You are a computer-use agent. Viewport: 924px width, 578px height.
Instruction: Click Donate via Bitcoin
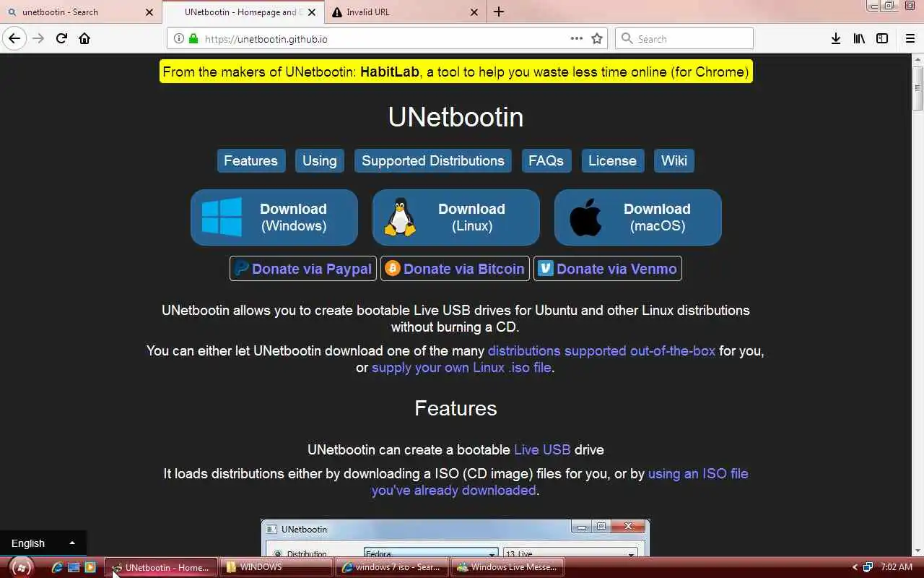click(x=455, y=269)
